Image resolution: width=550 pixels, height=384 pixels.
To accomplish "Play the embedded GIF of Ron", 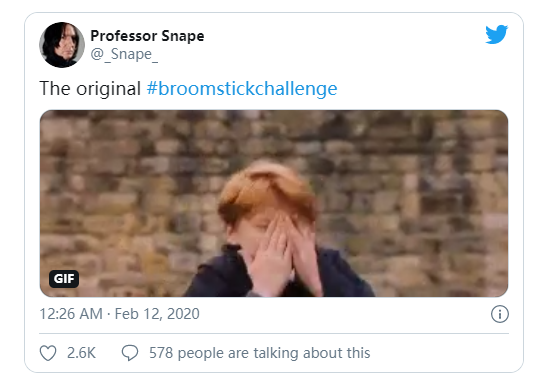I will coord(274,203).
